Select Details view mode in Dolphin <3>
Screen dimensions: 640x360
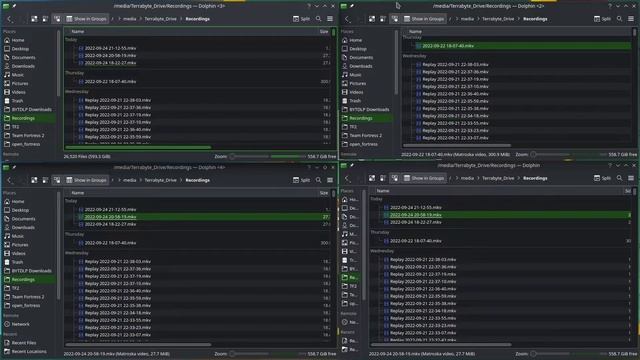click(x=57, y=19)
